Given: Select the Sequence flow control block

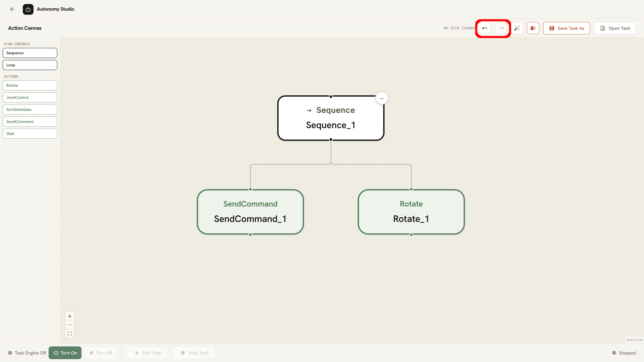Looking at the screenshot, I should 30,53.
